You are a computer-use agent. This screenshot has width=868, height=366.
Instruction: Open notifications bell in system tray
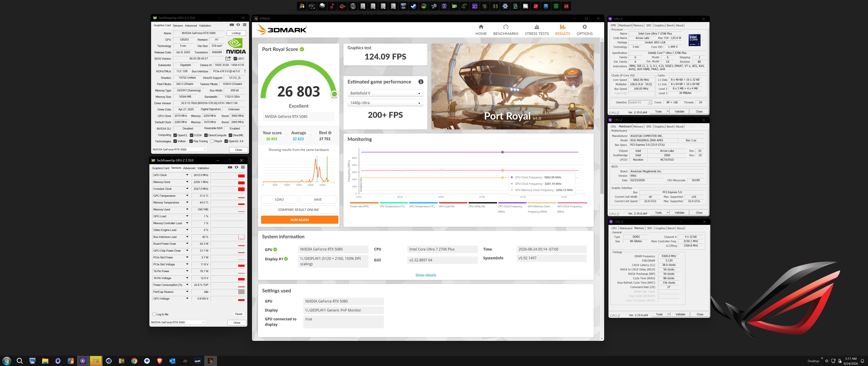click(862, 361)
